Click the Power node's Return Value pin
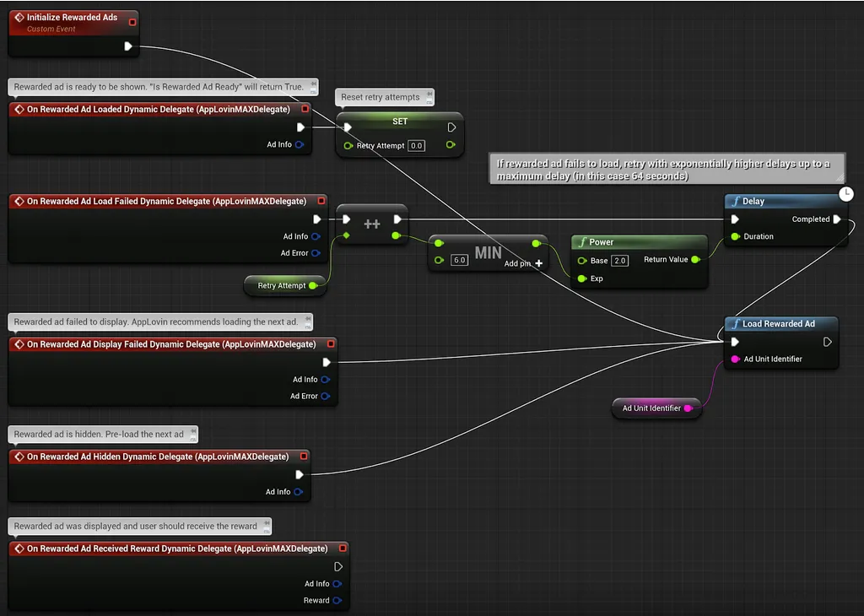This screenshot has height=616, width=864. (x=695, y=260)
